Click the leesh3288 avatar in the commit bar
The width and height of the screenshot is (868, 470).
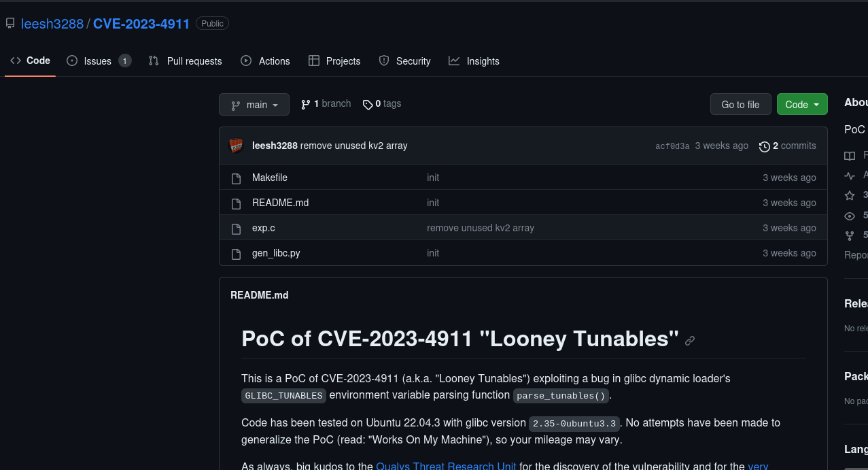pyautogui.click(x=237, y=146)
